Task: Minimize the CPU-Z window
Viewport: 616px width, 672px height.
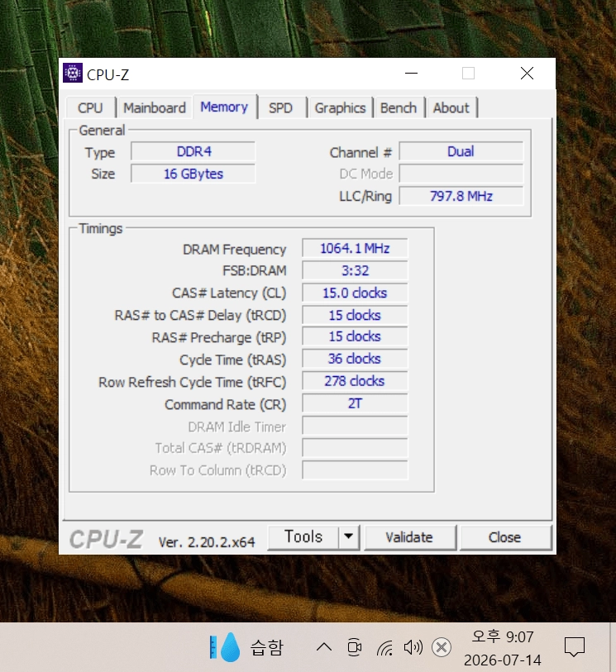Action: pyautogui.click(x=411, y=74)
